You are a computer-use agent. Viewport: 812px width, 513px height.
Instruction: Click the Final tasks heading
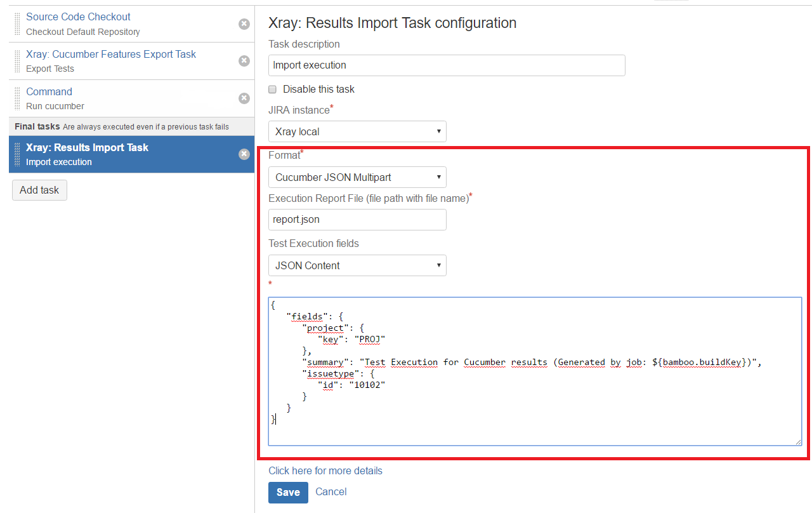37,126
